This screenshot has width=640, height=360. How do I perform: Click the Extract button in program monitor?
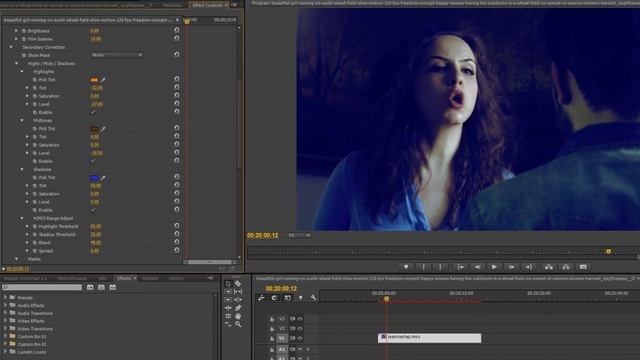(x=566, y=267)
